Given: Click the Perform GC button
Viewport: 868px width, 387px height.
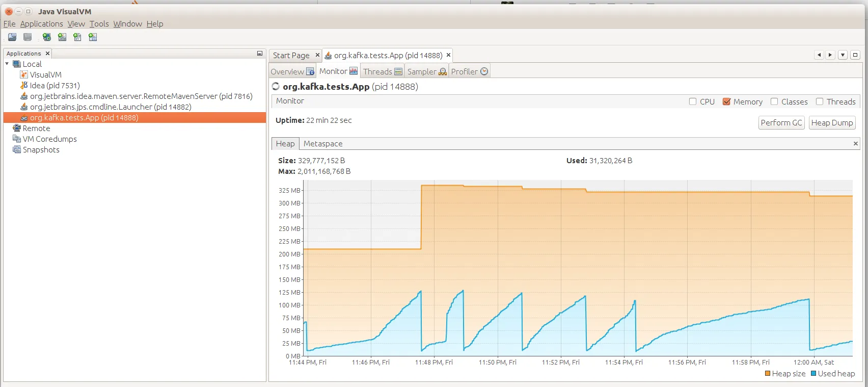Looking at the screenshot, I should coord(781,123).
